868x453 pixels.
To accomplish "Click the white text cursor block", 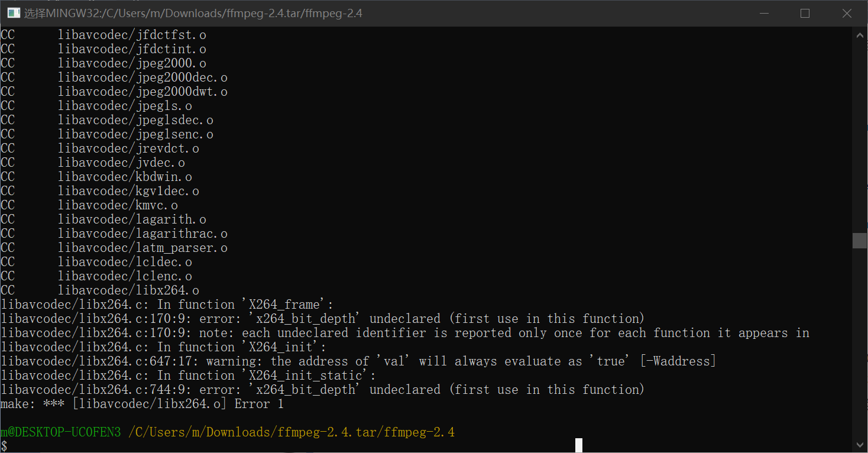I will 579,445.
